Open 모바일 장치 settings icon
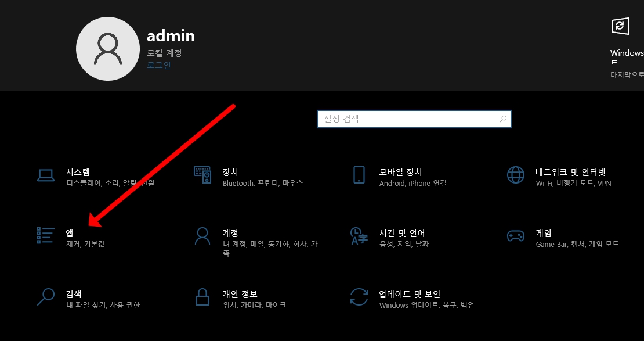Screen dimensions: 644x341 [359, 176]
